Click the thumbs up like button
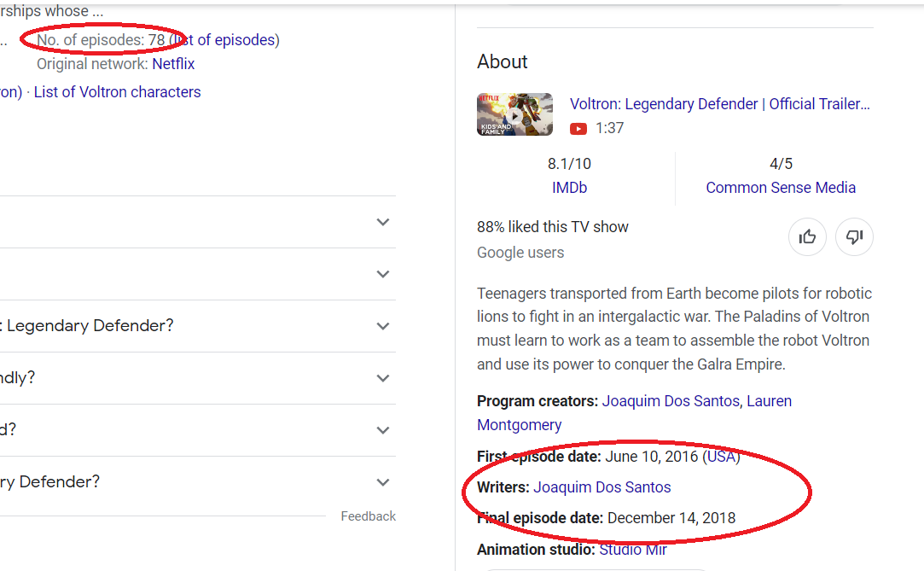The width and height of the screenshot is (924, 571). tap(807, 237)
